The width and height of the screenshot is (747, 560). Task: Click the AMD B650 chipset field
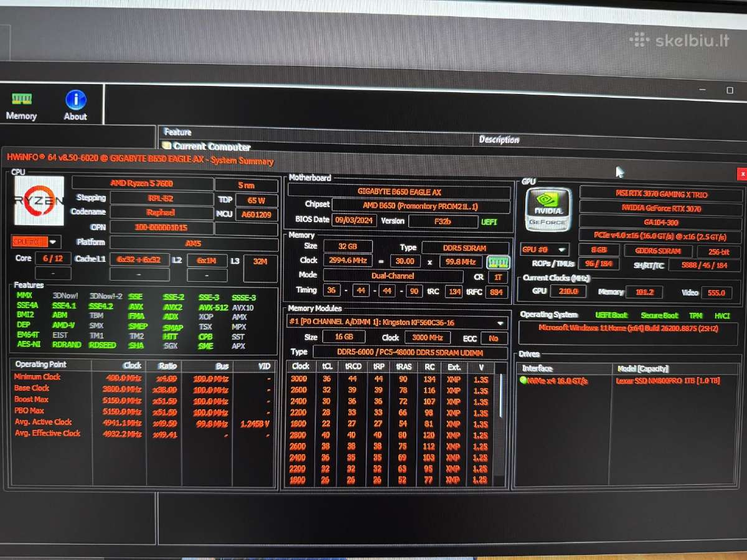(421, 205)
